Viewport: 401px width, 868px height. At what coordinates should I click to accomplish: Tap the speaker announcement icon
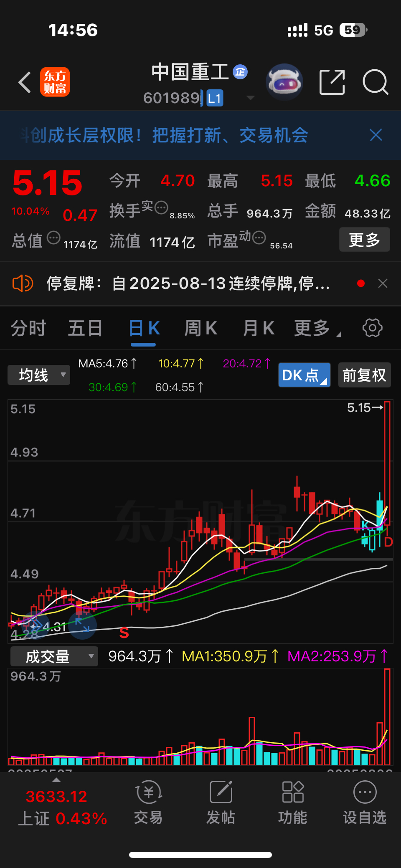click(x=23, y=283)
